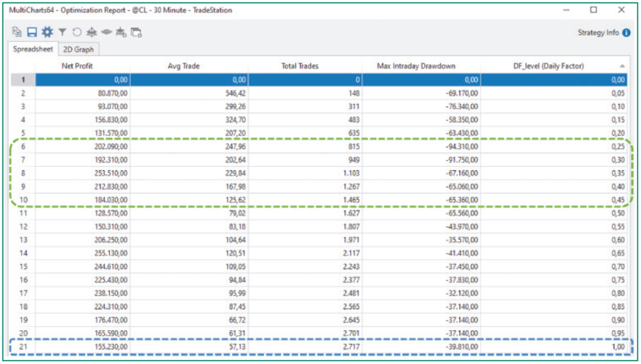
Task: Click the DF_level cell 0,05
Action: coord(554,93)
